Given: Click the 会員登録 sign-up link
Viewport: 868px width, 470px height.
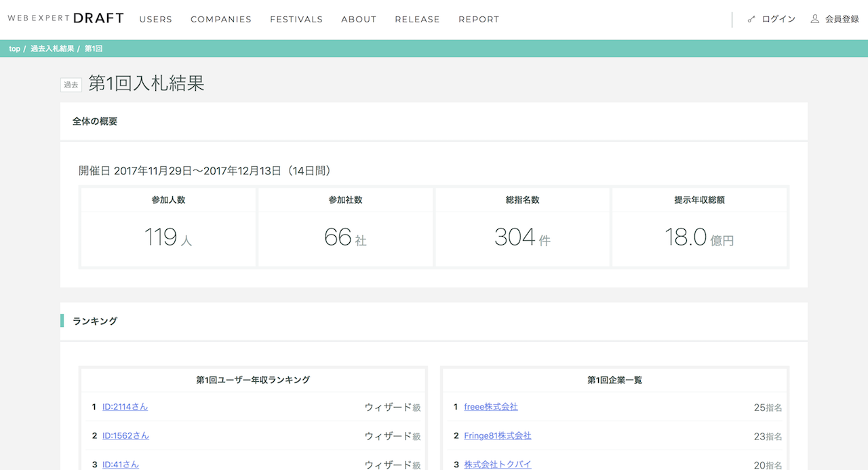Looking at the screenshot, I should [842, 20].
